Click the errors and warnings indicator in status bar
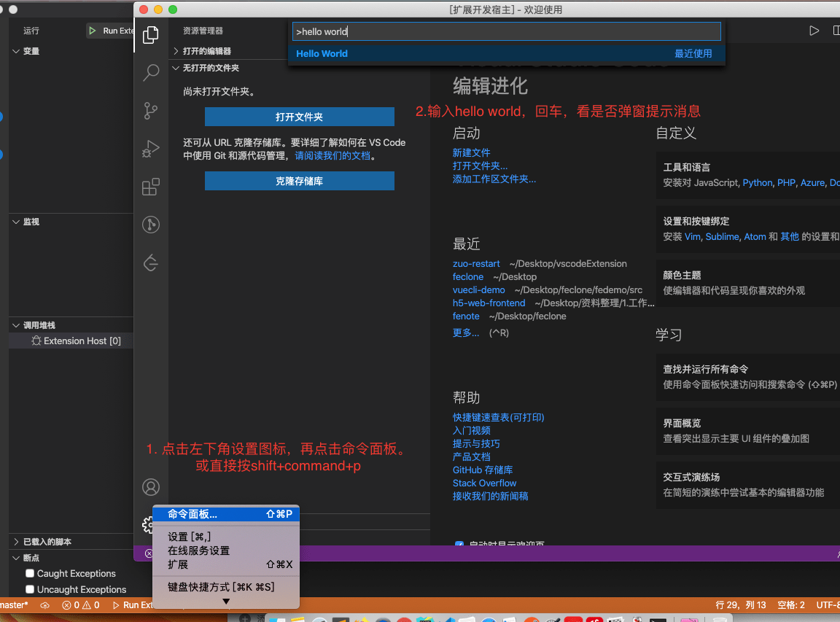 tap(80, 604)
